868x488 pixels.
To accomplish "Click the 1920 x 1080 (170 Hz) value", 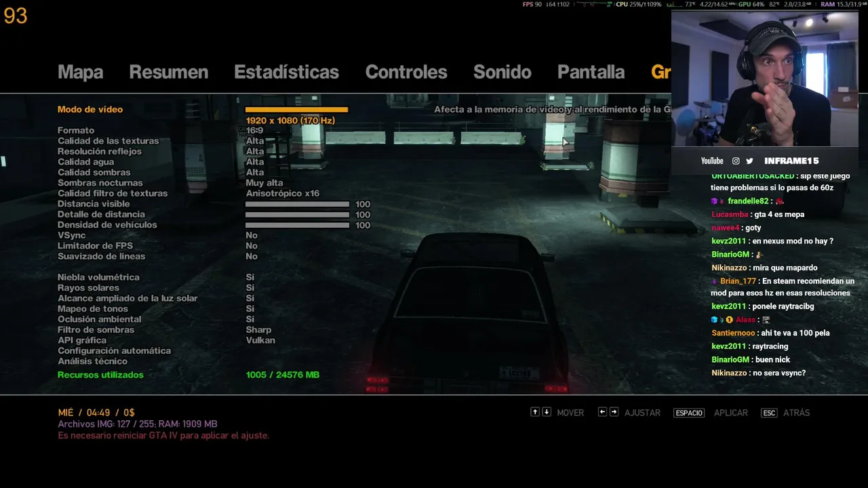I will click(290, 121).
